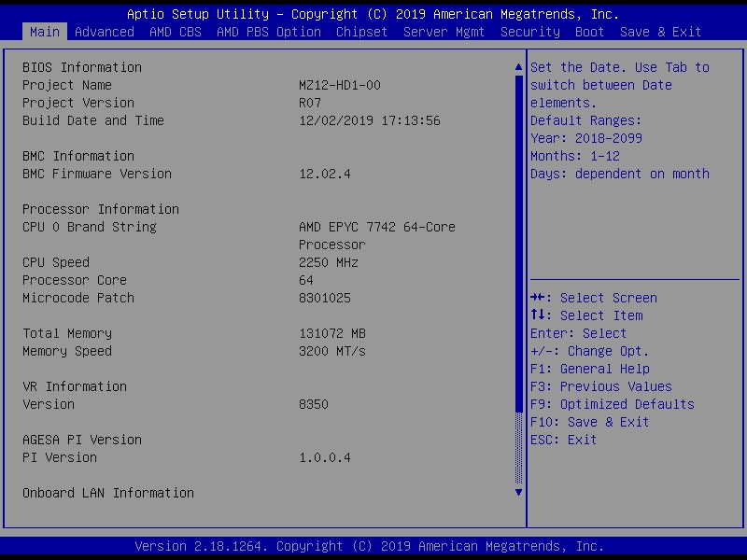Click the F10: Save & Exit line

(590, 422)
